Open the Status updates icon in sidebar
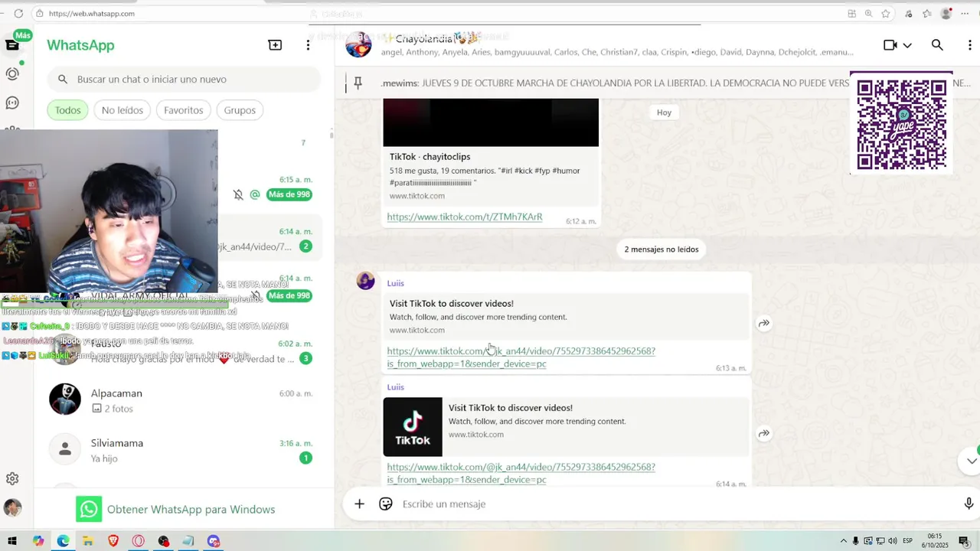 point(12,74)
